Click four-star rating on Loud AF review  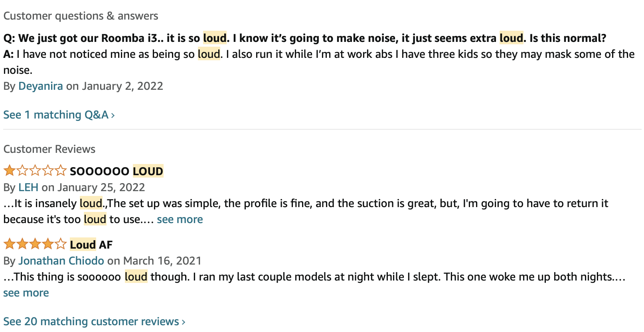(35, 244)
